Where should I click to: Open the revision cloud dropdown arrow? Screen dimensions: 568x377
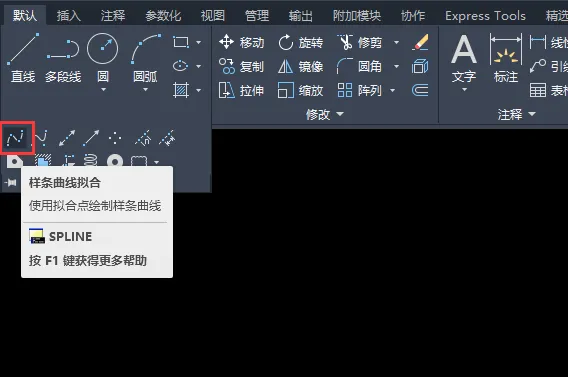click(156, 162)
